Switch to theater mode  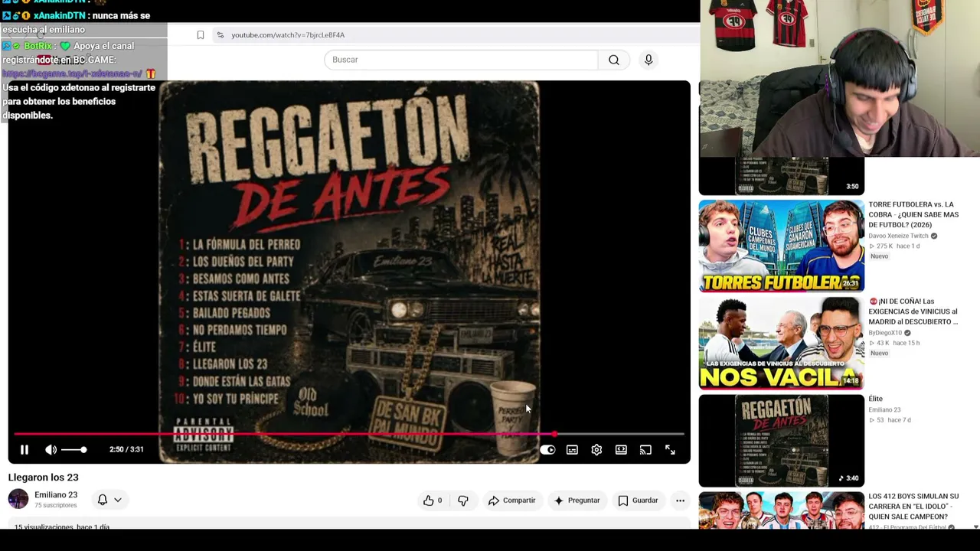(x=621, y=450)
